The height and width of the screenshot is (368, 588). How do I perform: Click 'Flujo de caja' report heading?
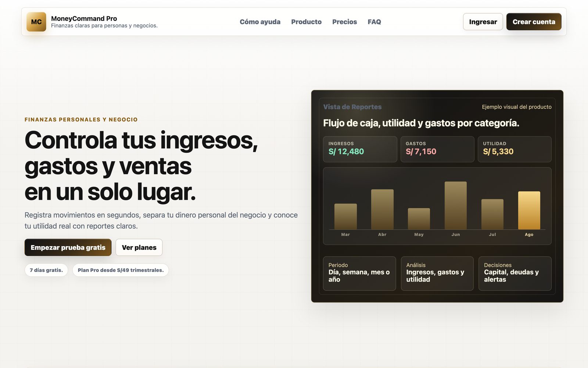pos(421,123)
